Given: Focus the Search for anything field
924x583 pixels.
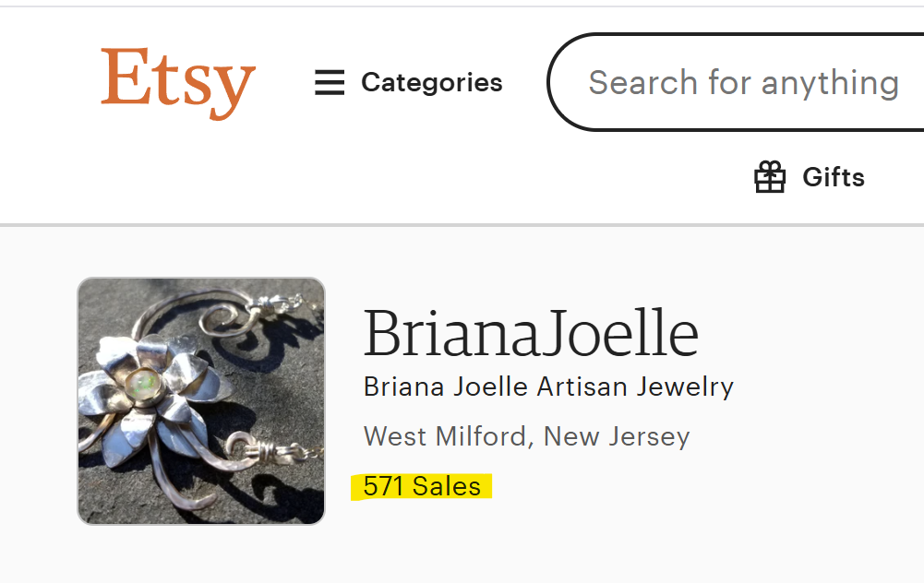Looking at the screenshot, I should tap(743, 83).
